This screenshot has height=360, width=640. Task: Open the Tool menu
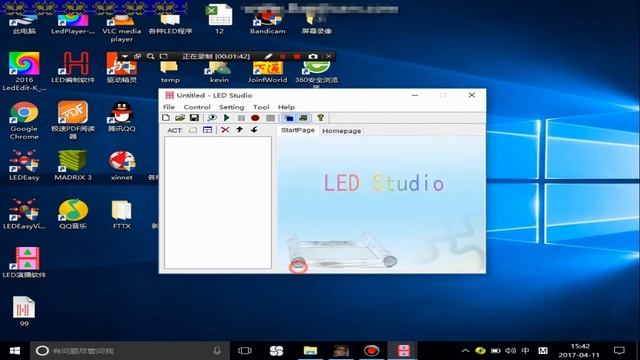coord(261,107)
